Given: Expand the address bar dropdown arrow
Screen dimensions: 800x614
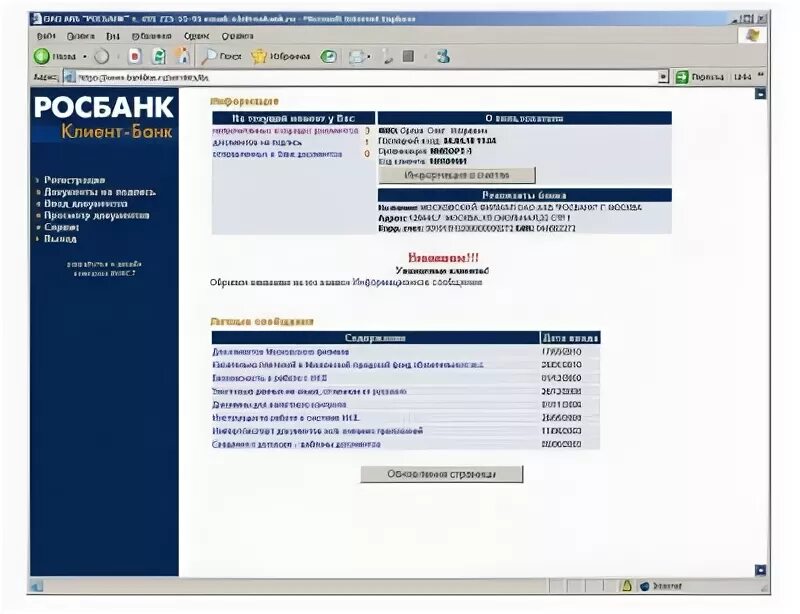Looking at the screenshot, I should pyautogui.click(x=663, y=77).
